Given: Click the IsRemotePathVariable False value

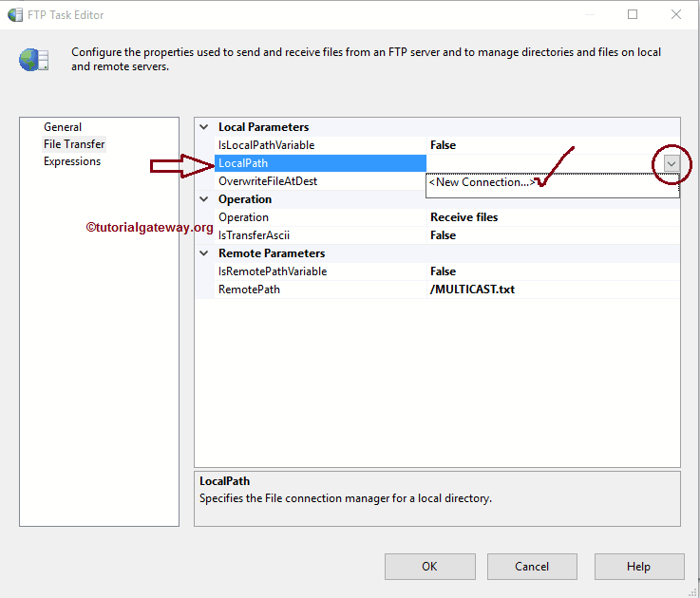Looking at the screenshot, I should tap(443, 271).
